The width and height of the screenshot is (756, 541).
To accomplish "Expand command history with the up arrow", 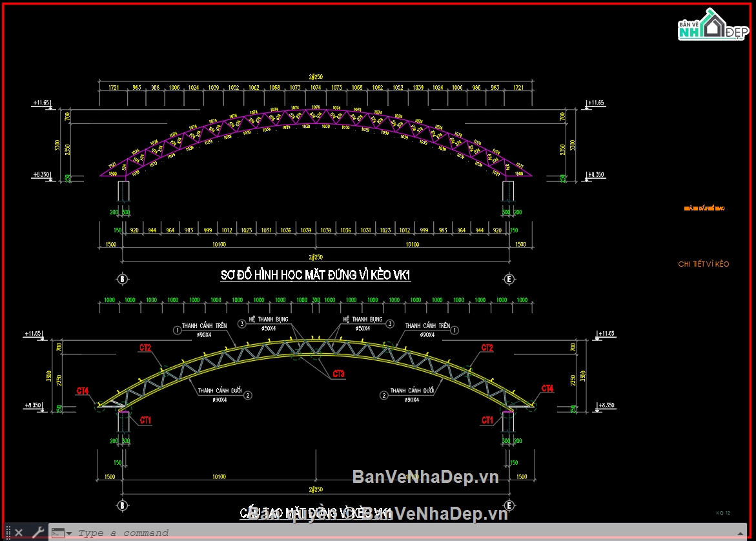I will click(x=741, y=533).
